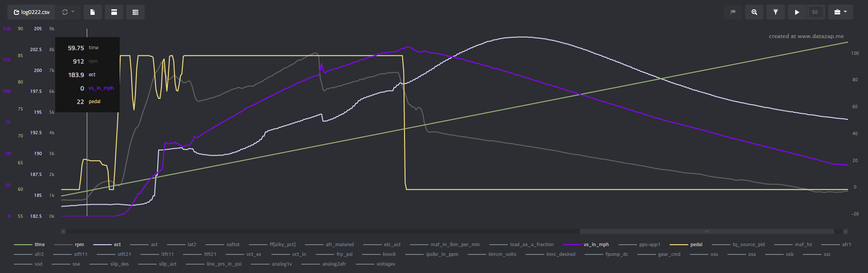Show the saftot series

tap(223, 244)
